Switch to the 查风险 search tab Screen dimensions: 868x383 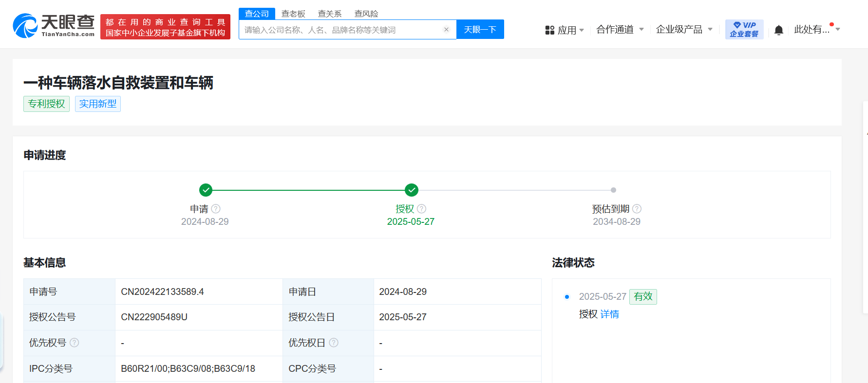click(x=366, y=14)
